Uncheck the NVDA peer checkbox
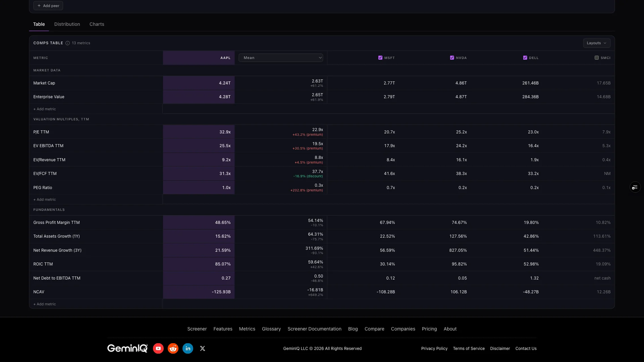The width and height of the screenshot is (644, 362). click(x=452, y=58)
